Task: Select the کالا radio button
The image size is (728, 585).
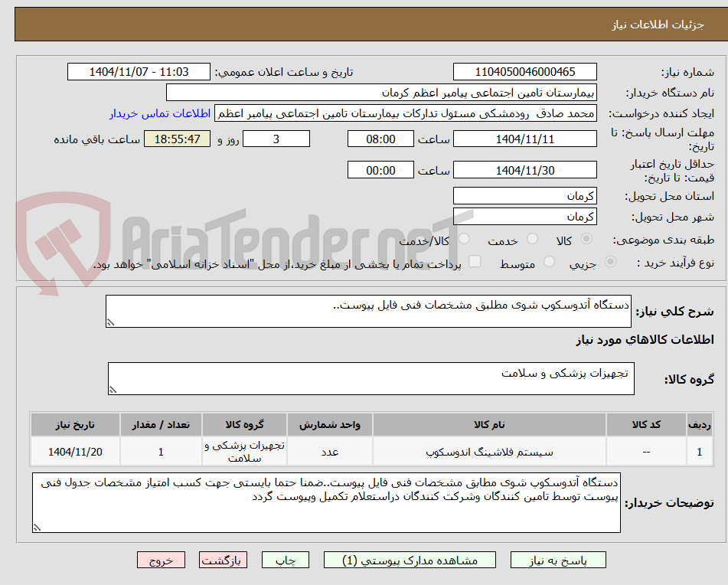Action: click(586, 239)
